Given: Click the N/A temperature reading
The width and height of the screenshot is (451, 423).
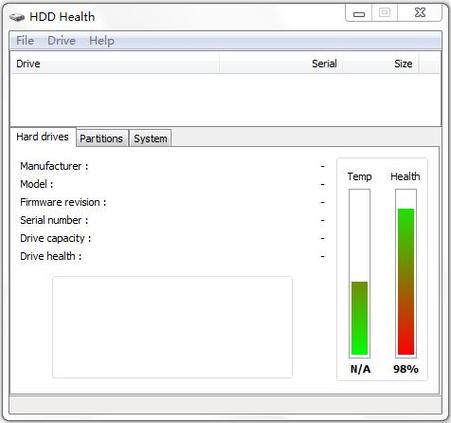Looking at the screenshot, I should (x=360, y=369).
